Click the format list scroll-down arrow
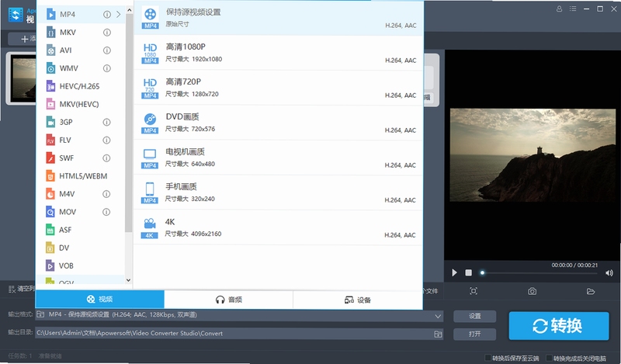Image resolution: width=621 pixels, height=364 pixels. coord(128,280)
